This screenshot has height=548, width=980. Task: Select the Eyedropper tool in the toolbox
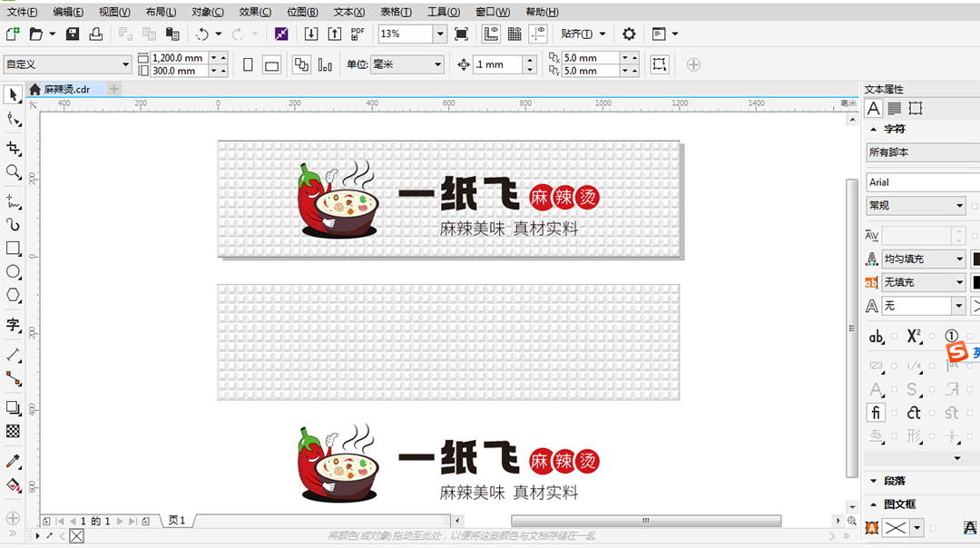tap(13, 462)
